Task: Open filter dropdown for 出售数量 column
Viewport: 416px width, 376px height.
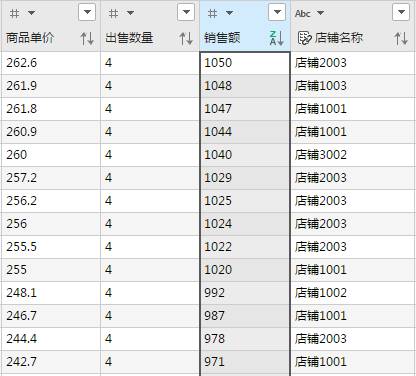Action: (x=186, y=13)
